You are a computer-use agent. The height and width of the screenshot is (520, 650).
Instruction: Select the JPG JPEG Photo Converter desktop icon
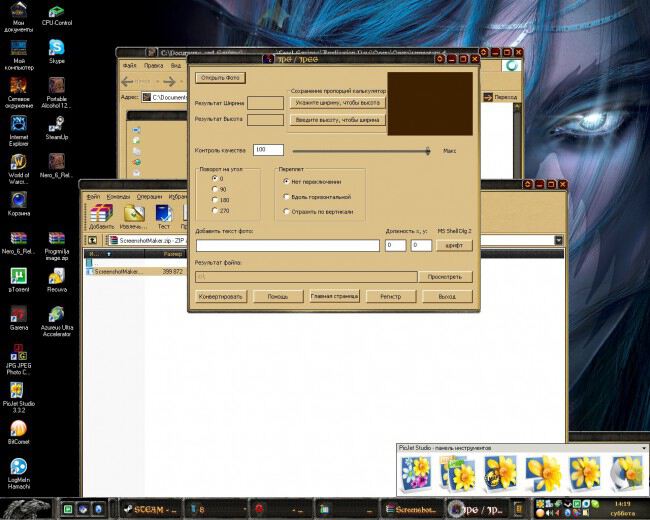(18, 360)
